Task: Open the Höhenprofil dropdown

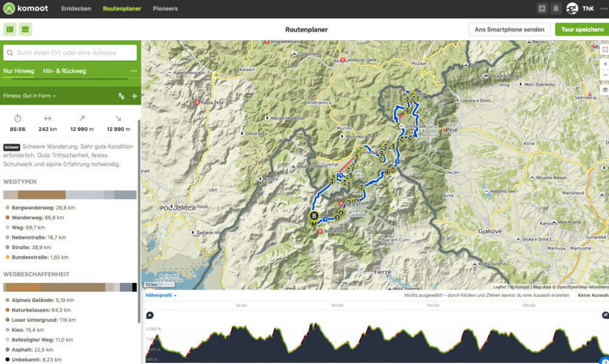Action: coord(161,295)
